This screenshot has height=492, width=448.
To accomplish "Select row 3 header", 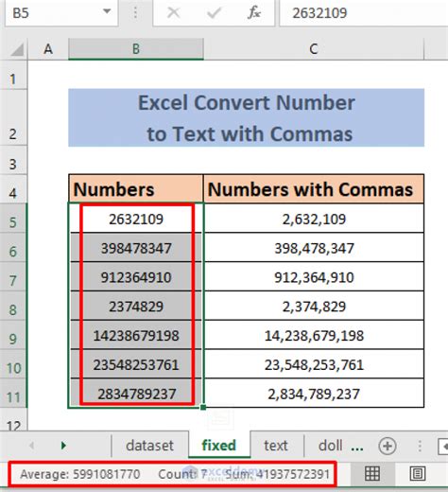I will click(x=13, y=160).
